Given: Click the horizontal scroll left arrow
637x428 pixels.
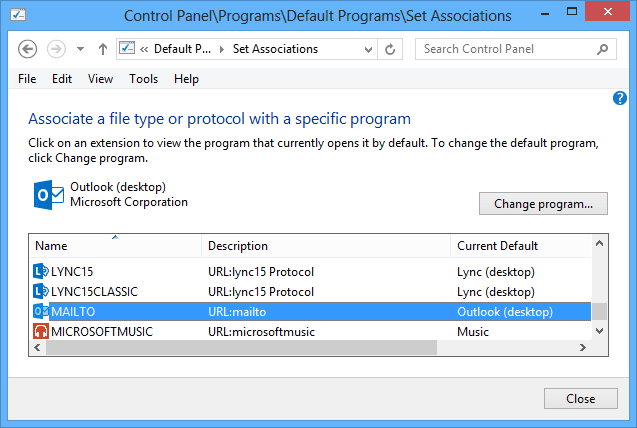Looking at the screenshot, I should (37, 347).
